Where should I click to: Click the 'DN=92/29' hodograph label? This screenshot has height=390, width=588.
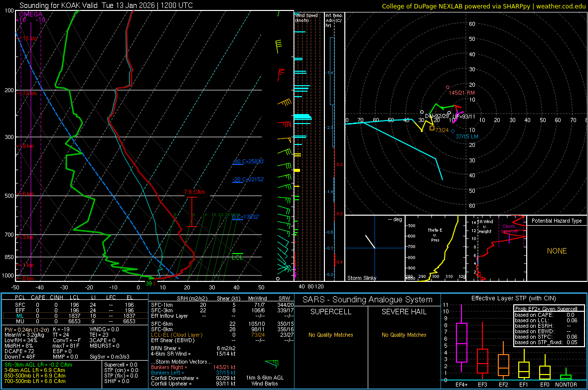coord(437,116)
